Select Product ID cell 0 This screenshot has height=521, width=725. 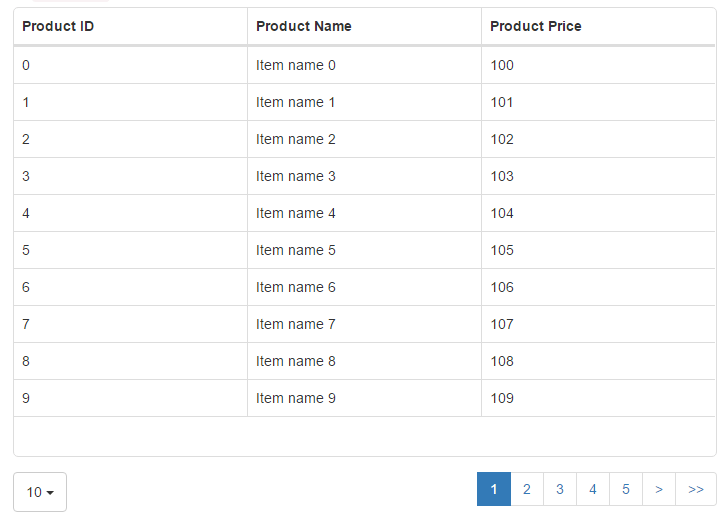coord(130,65)
